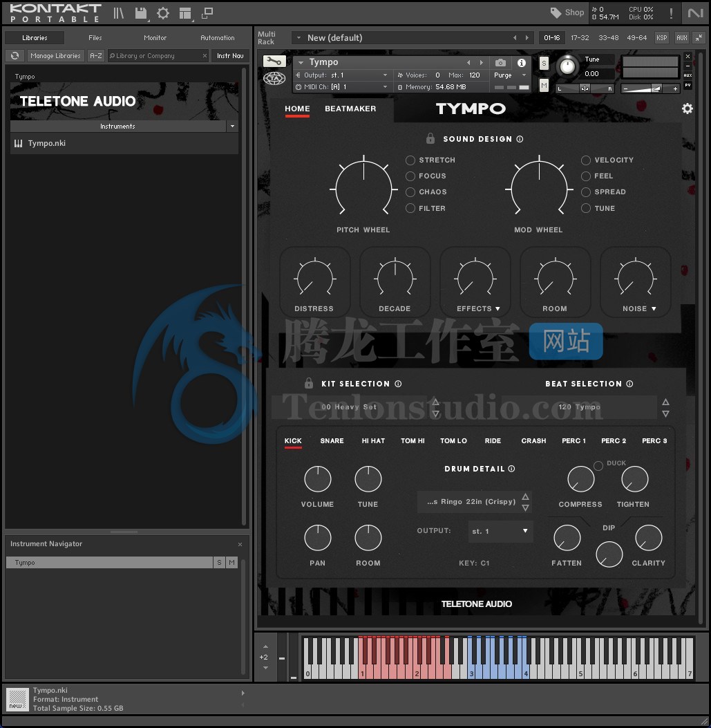Open the workspace view layout icon
Screen dimensions: 711x728
[185, 13]
